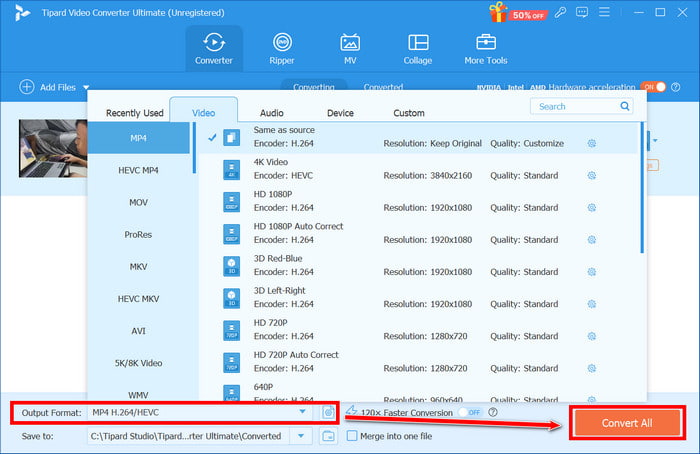Switch to the Device tab
This screenshot has width=700, height=454.
(x=340, y=113)
